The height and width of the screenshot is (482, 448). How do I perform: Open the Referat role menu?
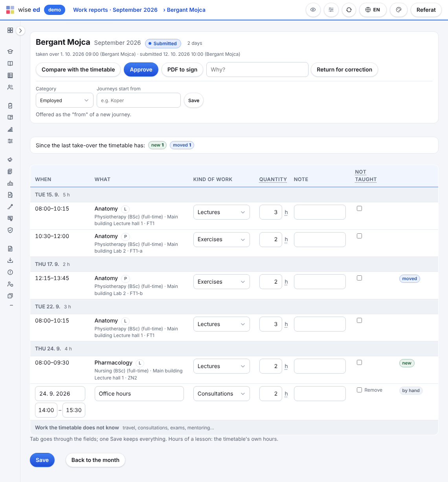pos(426,10)
